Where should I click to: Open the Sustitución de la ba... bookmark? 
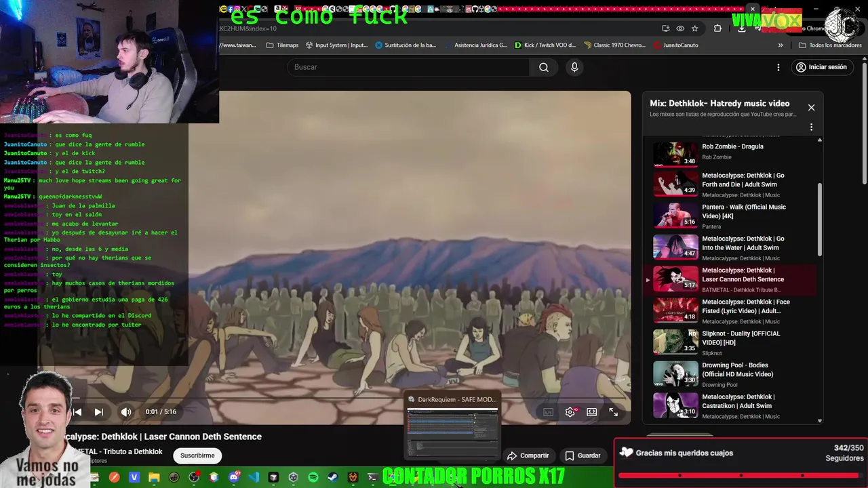tap(406, 45)
